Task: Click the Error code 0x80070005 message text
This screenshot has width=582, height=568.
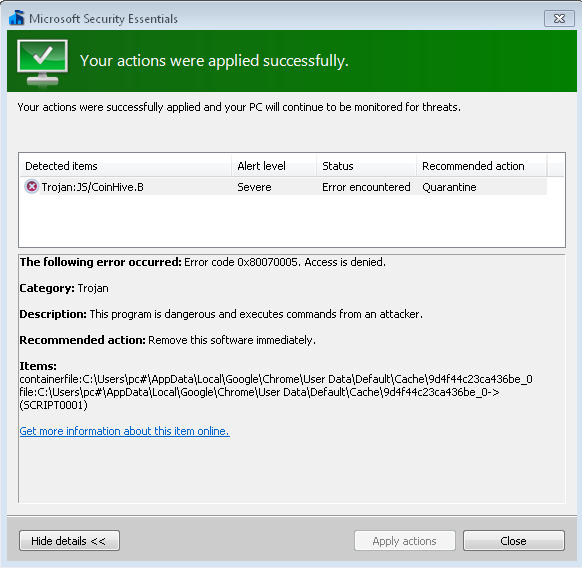Action: click(285, 262)
